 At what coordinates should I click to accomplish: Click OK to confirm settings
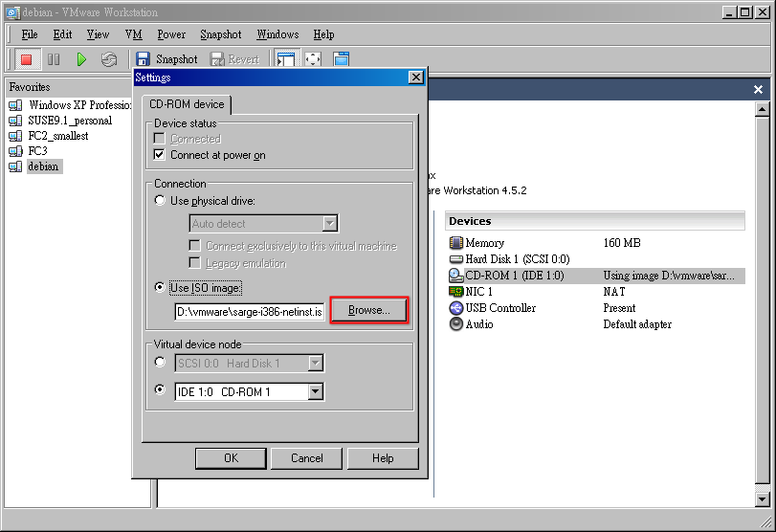pos(231,458)
